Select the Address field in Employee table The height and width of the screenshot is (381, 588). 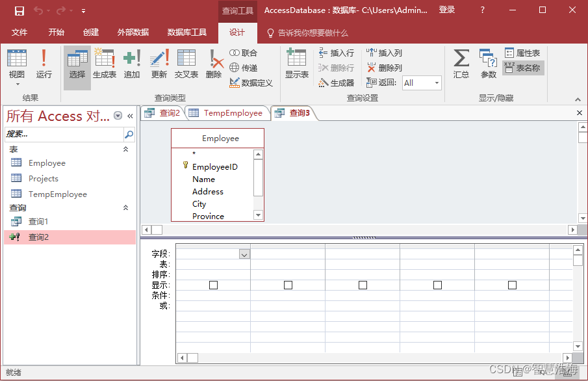tap(208, 191)
